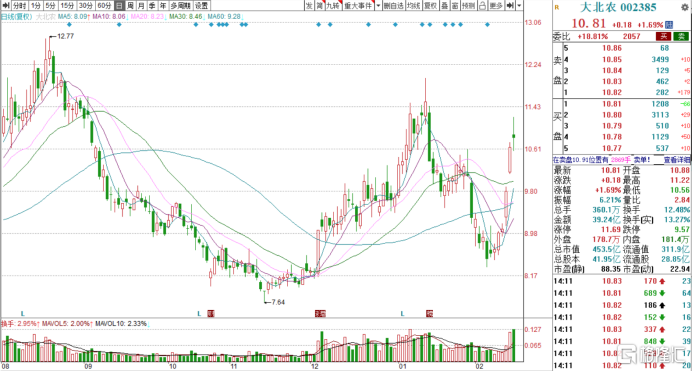Click the 日线(复权) chart label
Viewport: 692px width, 371px height.
click(x=17, y=16)
